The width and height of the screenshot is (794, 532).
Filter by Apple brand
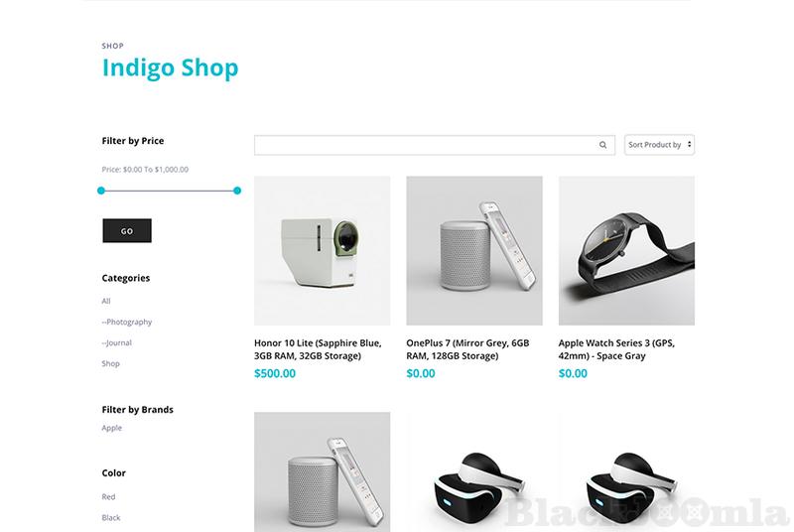(x=111, y=428)
